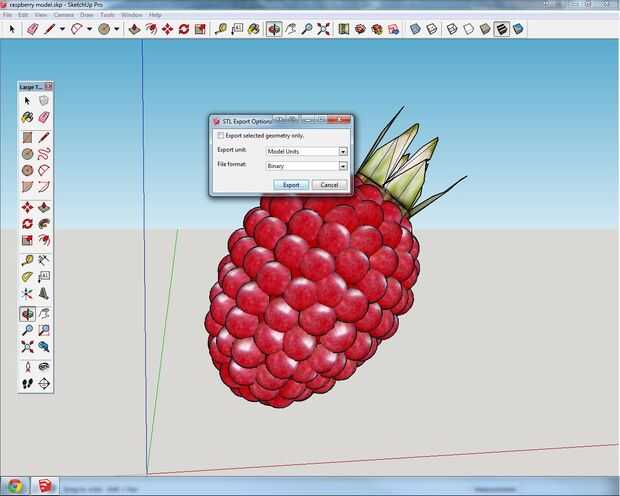Open the Help menu

(155, 15)
